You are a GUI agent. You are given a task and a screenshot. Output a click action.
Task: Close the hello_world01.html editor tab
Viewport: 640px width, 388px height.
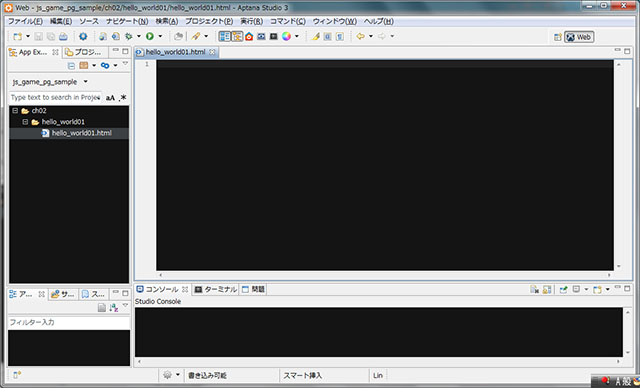212,52
